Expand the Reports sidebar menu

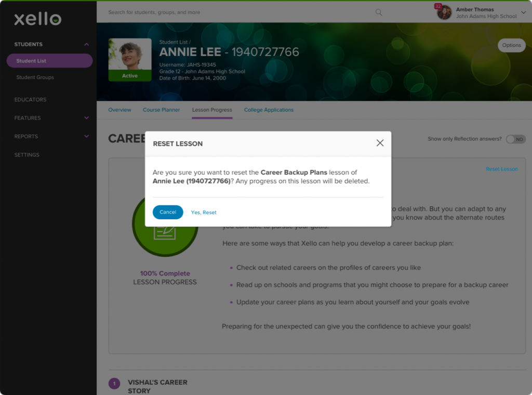86,137
